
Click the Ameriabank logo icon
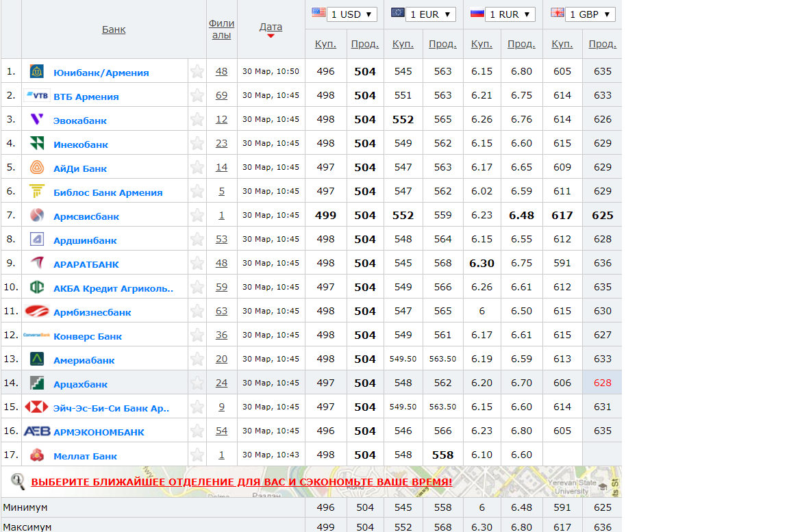[x=37, y=359]
